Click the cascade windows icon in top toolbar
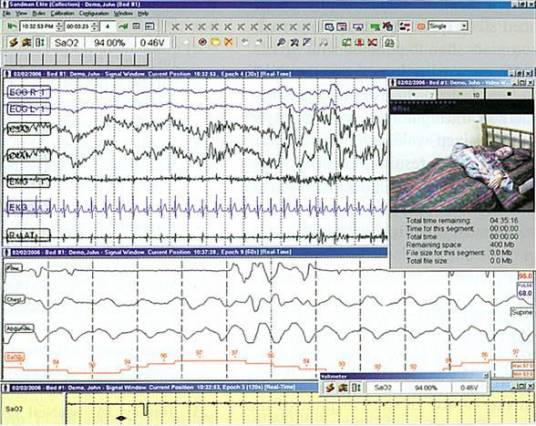The width and height of the screenshot is (536, 426). point(329,27)
